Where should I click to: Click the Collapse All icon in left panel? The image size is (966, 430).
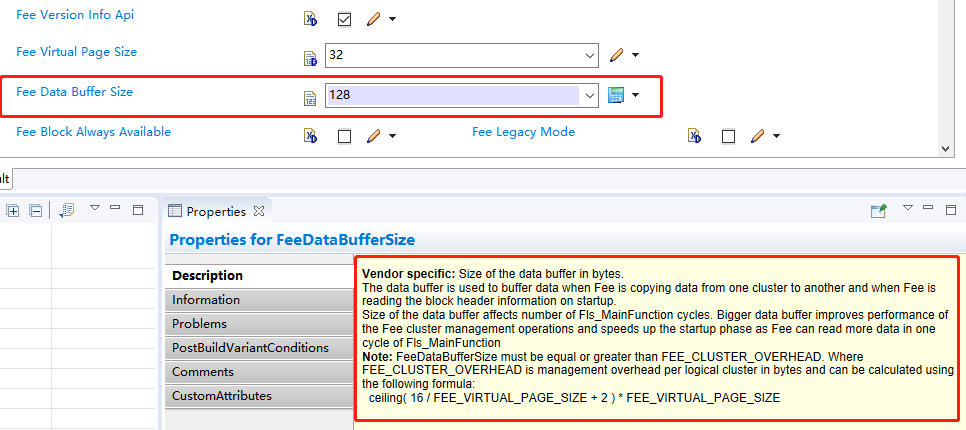[36, 211]
